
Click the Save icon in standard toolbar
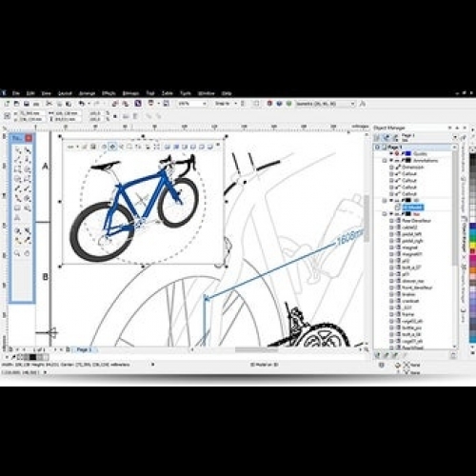[x=27, y=104]
